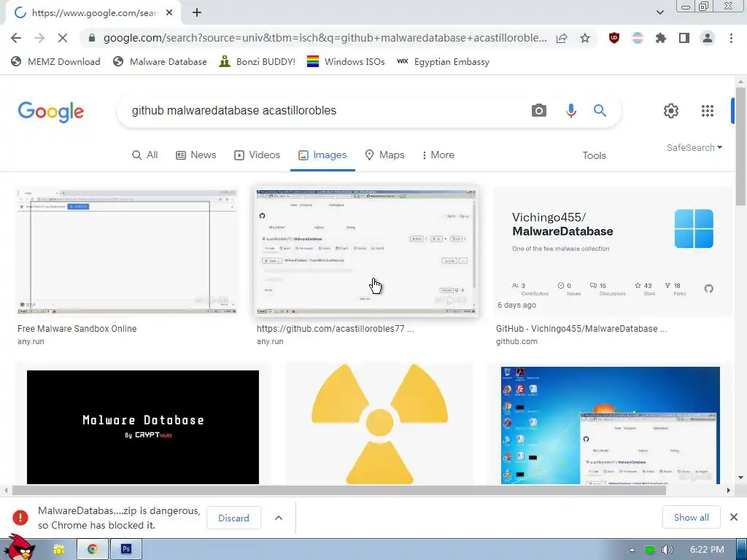747x560 pixels.
Task: Click the github.com source under Vichingo455 result
Action: [x=516, y=341]
